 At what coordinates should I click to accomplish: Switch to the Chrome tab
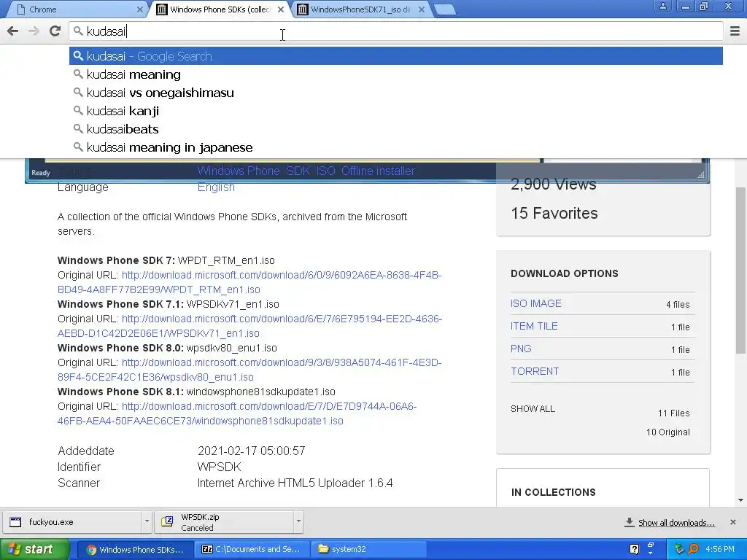coord(76,9)
